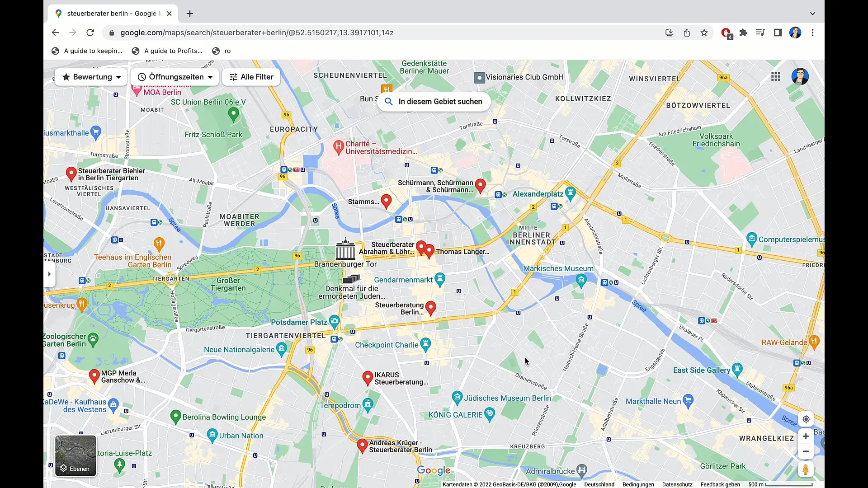The height and width of the screenshot is (488, 868).
Task: Go back to the previous page
Action: (x=55, y=33)
